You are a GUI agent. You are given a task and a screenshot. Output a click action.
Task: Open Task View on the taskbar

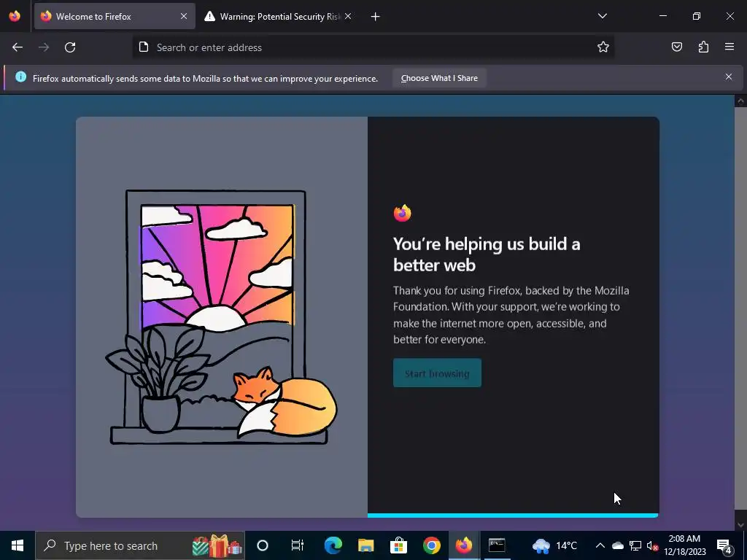click(x=298, y=545)
